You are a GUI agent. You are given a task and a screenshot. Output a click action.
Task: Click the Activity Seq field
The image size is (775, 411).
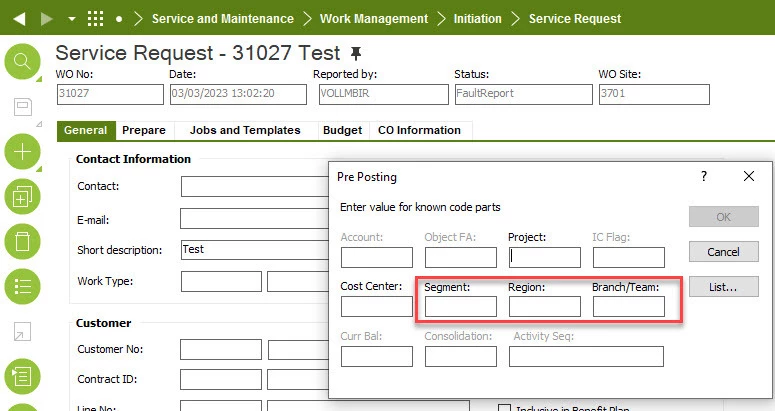pyautogui.click(x=586, y=356)
